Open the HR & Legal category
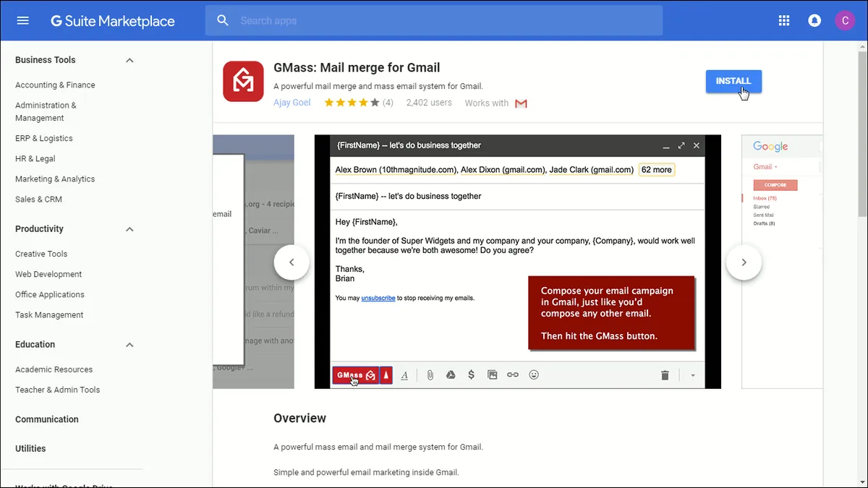 click(x=35, y=158)
